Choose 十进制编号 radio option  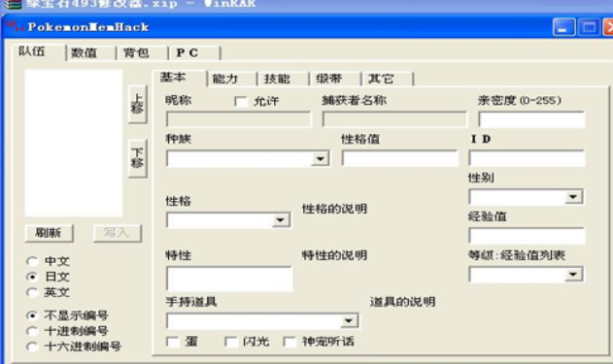click(32, 331)
